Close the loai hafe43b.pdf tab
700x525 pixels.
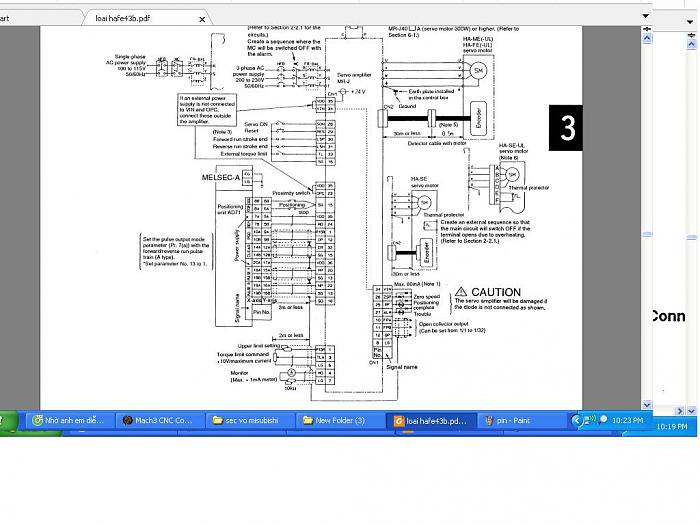(203, 18)
